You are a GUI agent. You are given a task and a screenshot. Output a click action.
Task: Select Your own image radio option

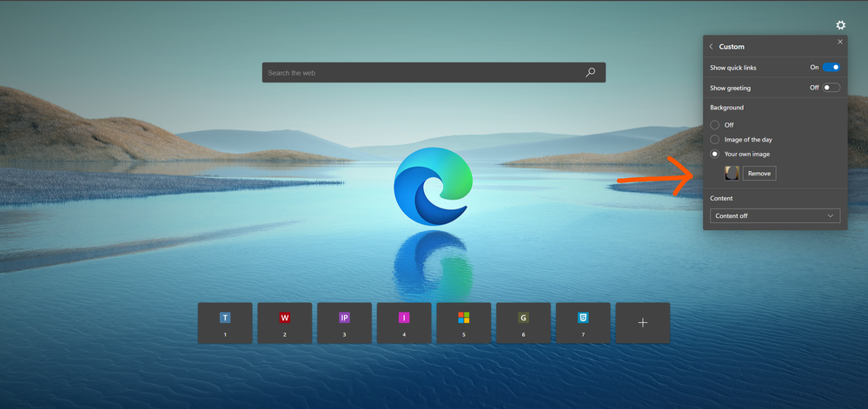click(715, 154)
